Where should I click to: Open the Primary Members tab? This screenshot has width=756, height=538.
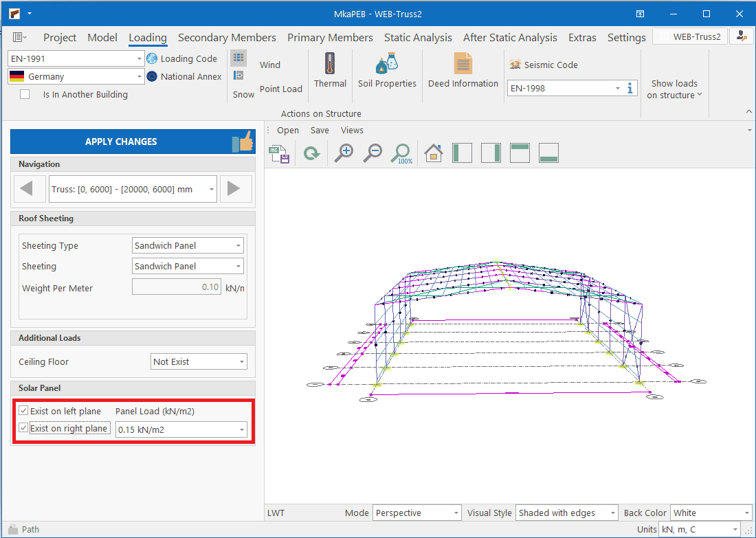330,37
